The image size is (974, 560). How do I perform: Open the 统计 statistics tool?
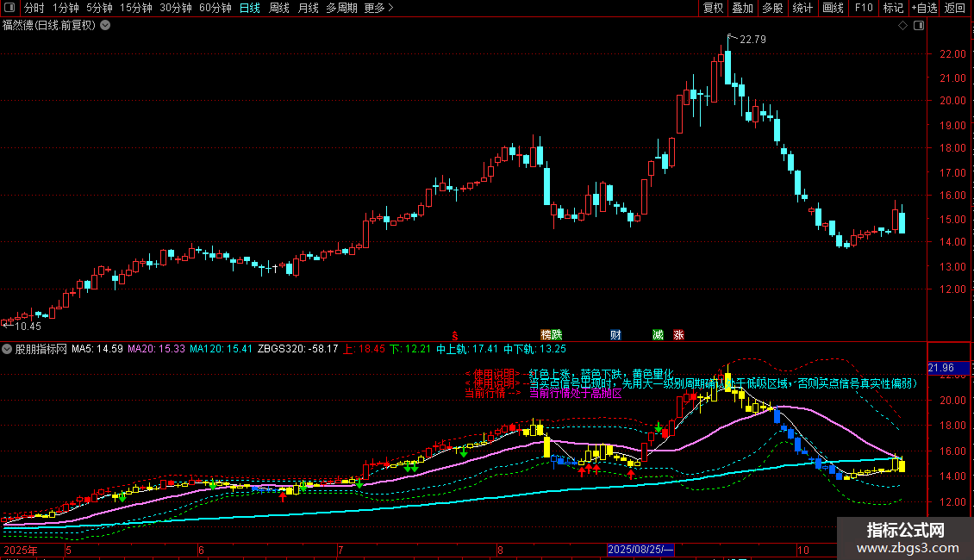tap(802, 8)
